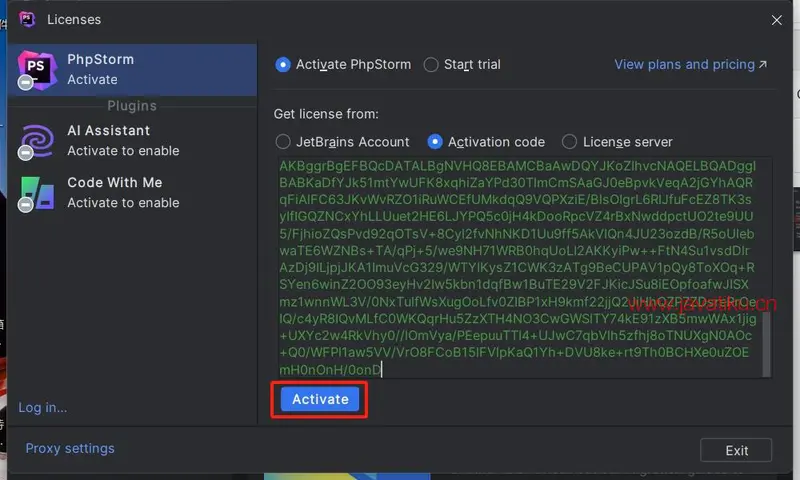Click the AI Assistant plugin icon
The height and width of the screenshot is (480, 800).
coord(36,141)
